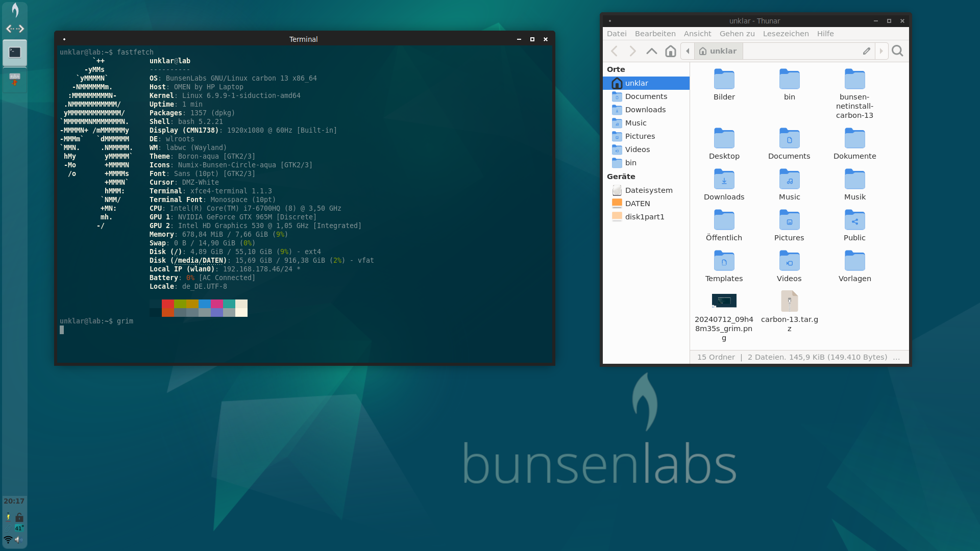Click right arrow of Thunar path bar
Screen dimensions: 980x551
click(x=881, y=51)
